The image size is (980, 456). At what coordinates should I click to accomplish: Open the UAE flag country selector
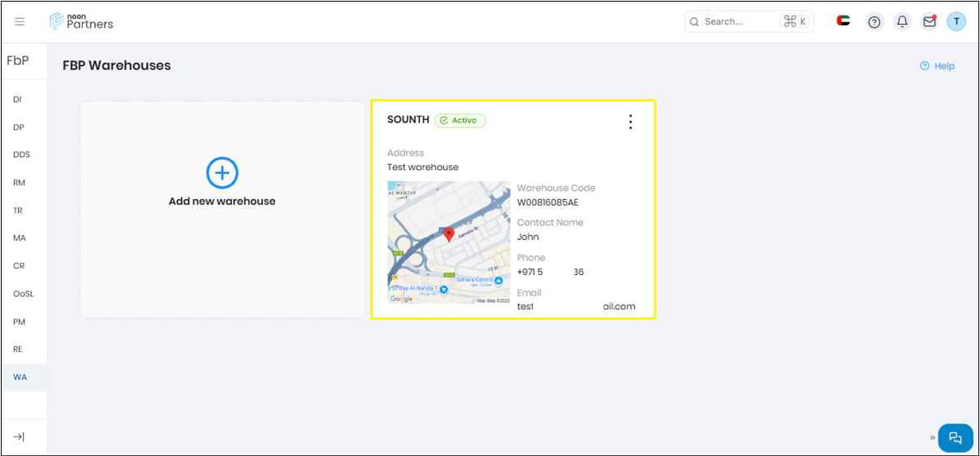[843, 21]
